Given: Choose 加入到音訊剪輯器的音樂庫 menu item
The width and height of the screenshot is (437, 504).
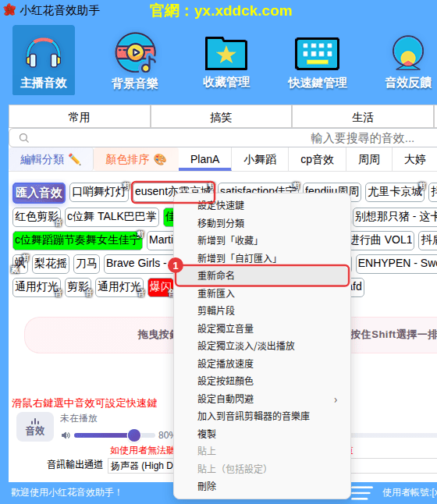Looking at the screenshot, I should pyautogui.click(x=262, y=417).
